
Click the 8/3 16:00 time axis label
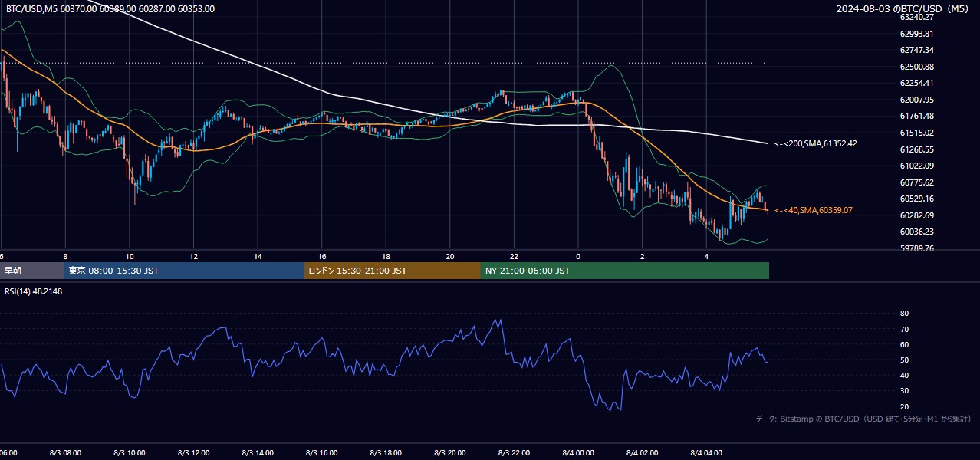coord(322,453)
